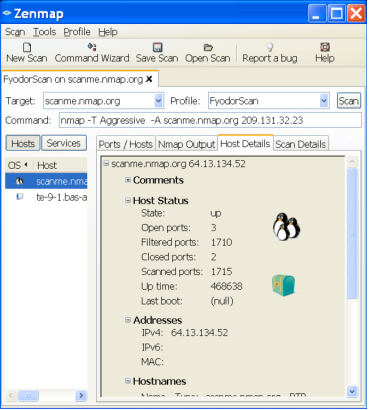Sort hosts by the OS column header
369x410 pixels.
click(x=18, y=165)
